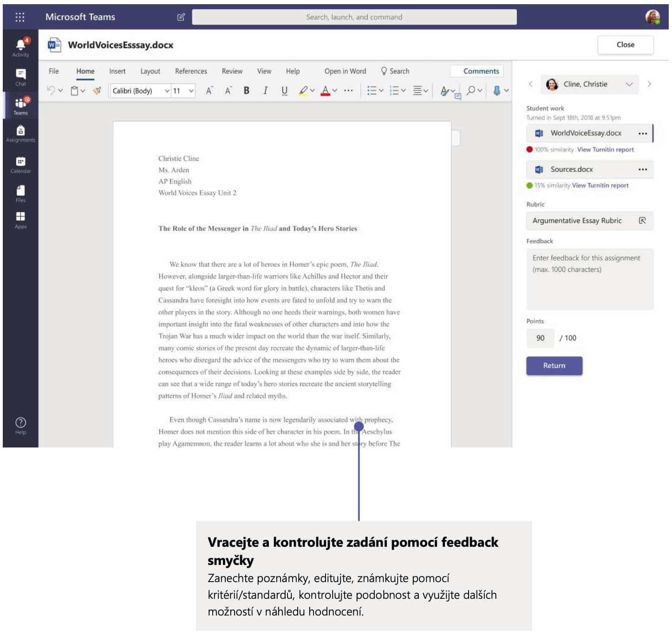Click the Search, launch, and command box
Image resolution: width=672 pixels, height=635 pixels.
[x=354, y=17]
